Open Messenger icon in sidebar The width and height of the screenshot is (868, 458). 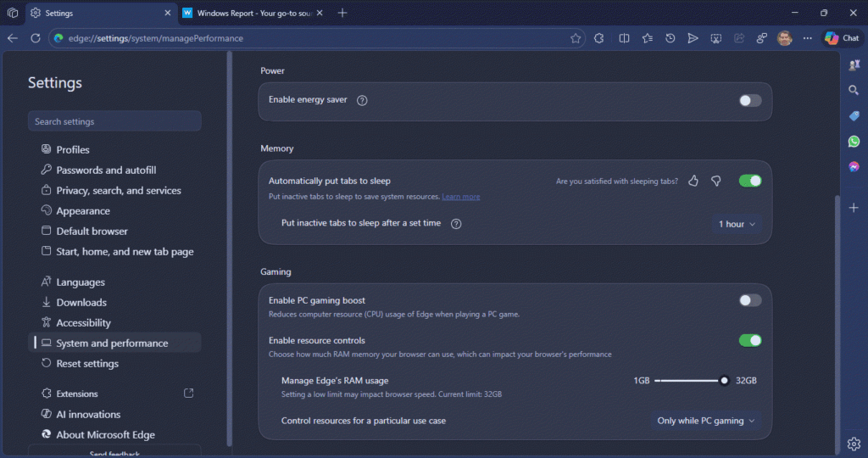point(854,167)
